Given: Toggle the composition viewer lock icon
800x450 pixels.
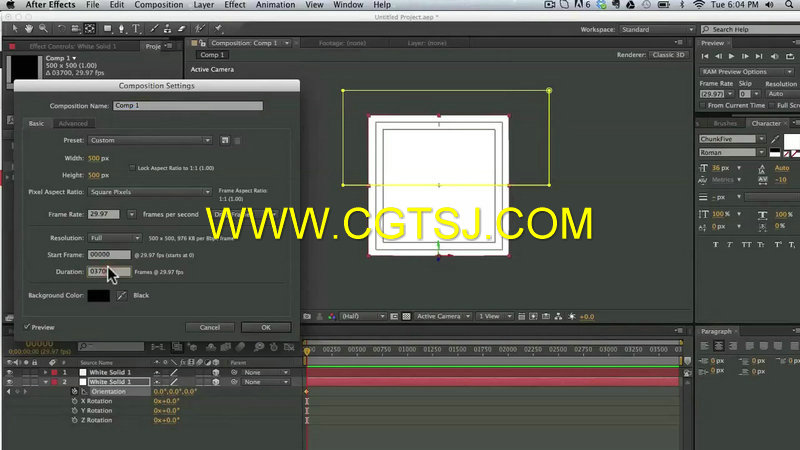Looking at the screenshot, I should click(x=203, y=43).
